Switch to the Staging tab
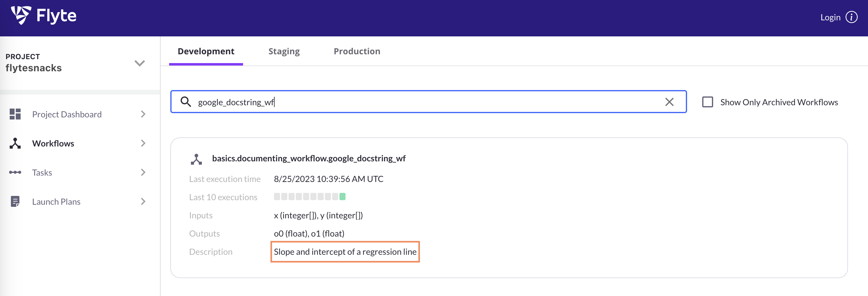 (284, 51)
